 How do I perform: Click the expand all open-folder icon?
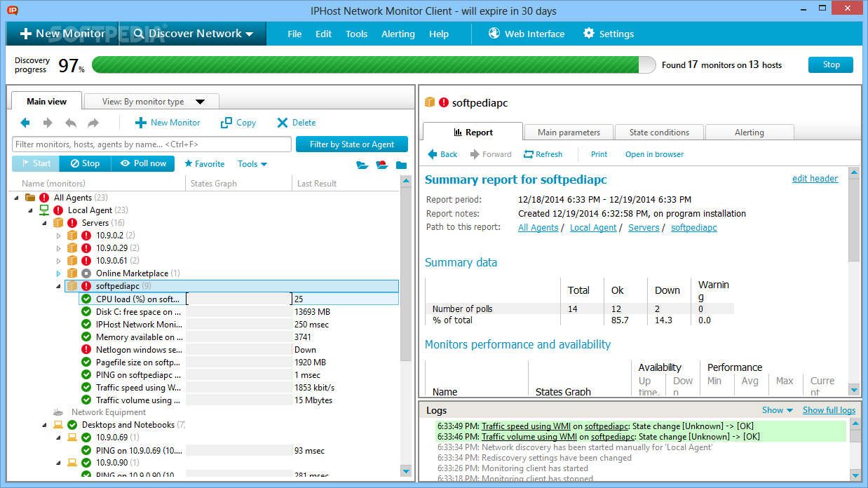(x=362, y=165)
